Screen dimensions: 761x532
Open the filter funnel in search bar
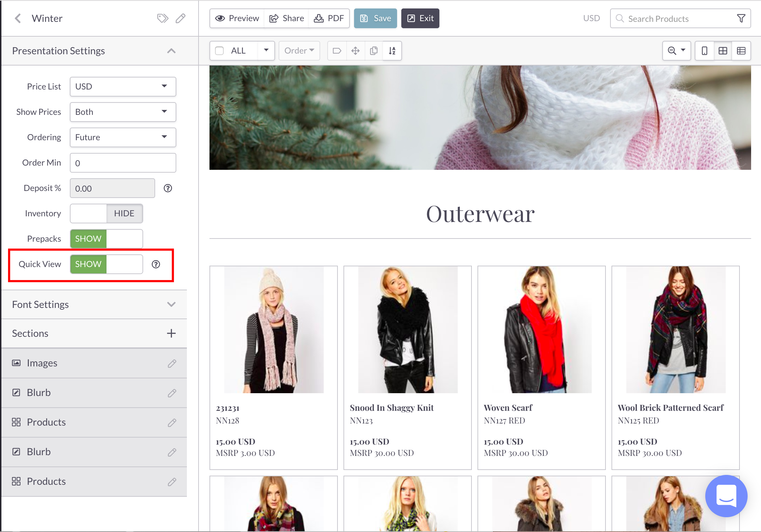pyautogui.click(x=741, y=18)
